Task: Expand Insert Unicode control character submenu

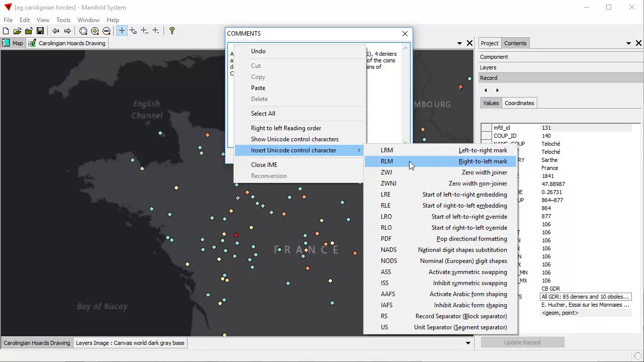Action: (300, 150)
